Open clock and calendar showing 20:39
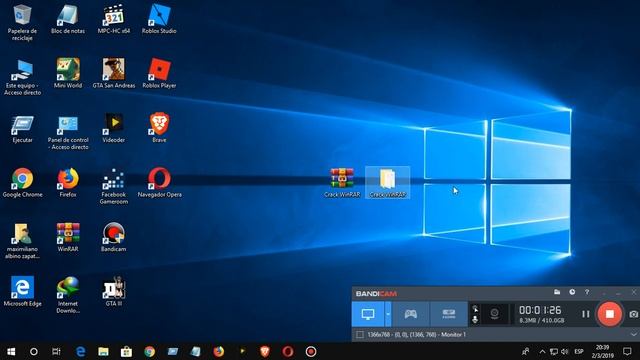Screen dimensions: 640x360 tap(602, 351)
